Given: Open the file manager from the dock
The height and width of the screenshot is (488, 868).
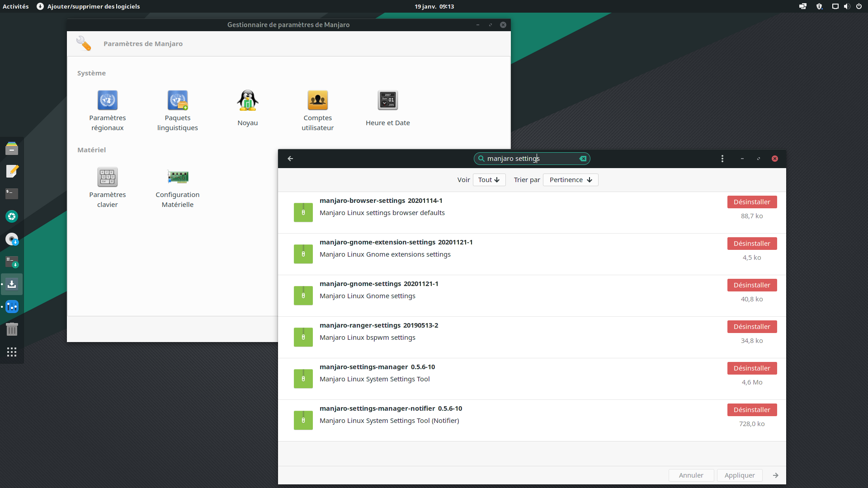Looking at the screenshot, I should click(x=12, y=149).
